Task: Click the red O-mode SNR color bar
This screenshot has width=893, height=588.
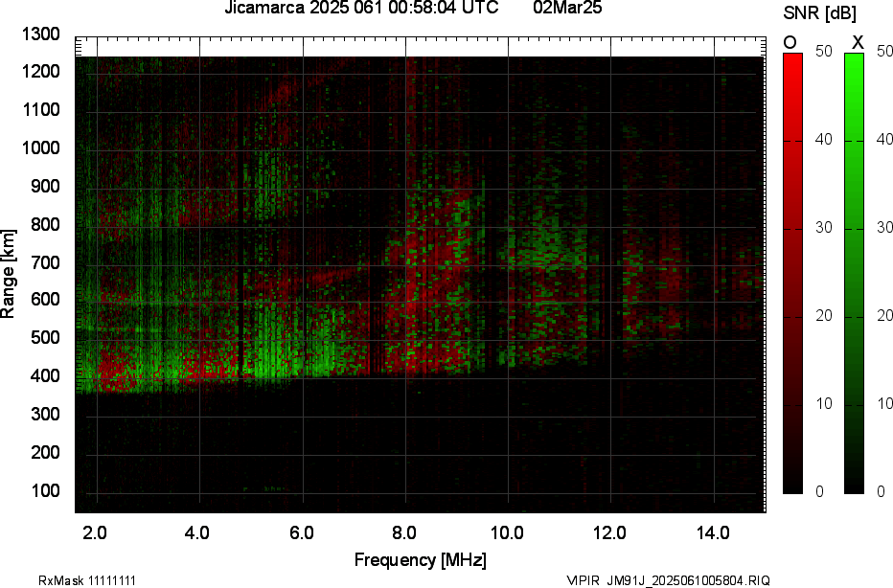Action: [792, 273]
